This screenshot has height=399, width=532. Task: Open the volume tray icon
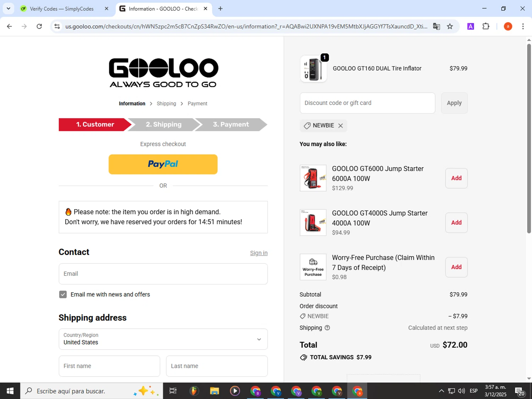coord(461,391)
